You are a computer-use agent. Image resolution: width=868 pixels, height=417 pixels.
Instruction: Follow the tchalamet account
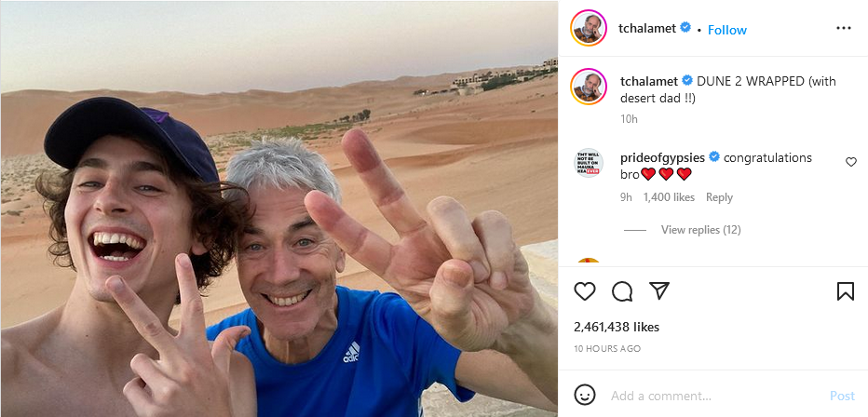click(x=726, y=30)
